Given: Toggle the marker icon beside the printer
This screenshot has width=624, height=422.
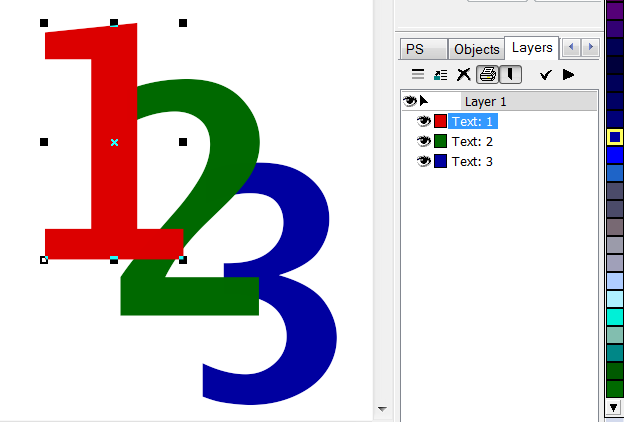Looking at the screenshot, I should coord(510,74).
